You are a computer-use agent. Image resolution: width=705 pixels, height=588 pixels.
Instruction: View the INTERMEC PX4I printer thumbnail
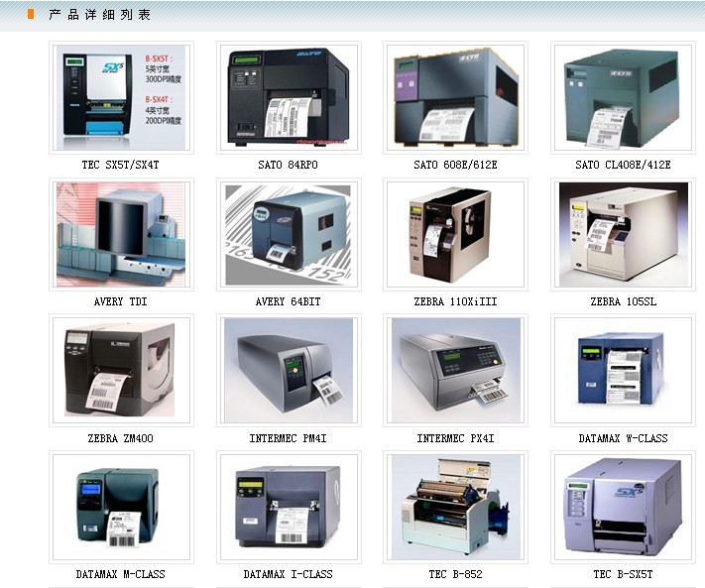(x=456, y=371)
